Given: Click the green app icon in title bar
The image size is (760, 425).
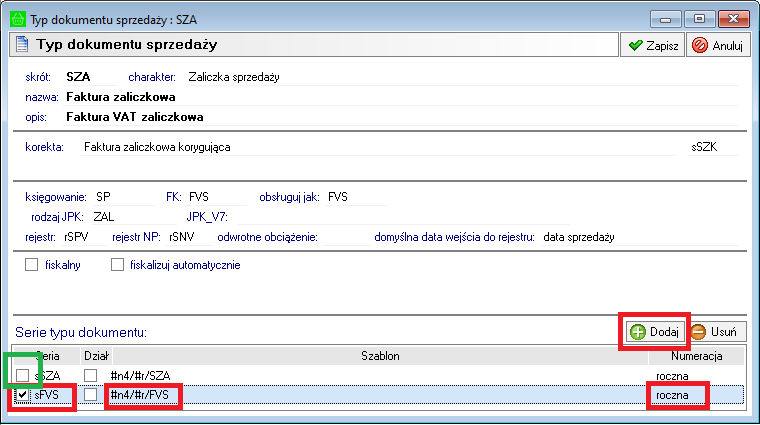Looking at the screenshot, I should pyautogui.click(x=12, y=17).
